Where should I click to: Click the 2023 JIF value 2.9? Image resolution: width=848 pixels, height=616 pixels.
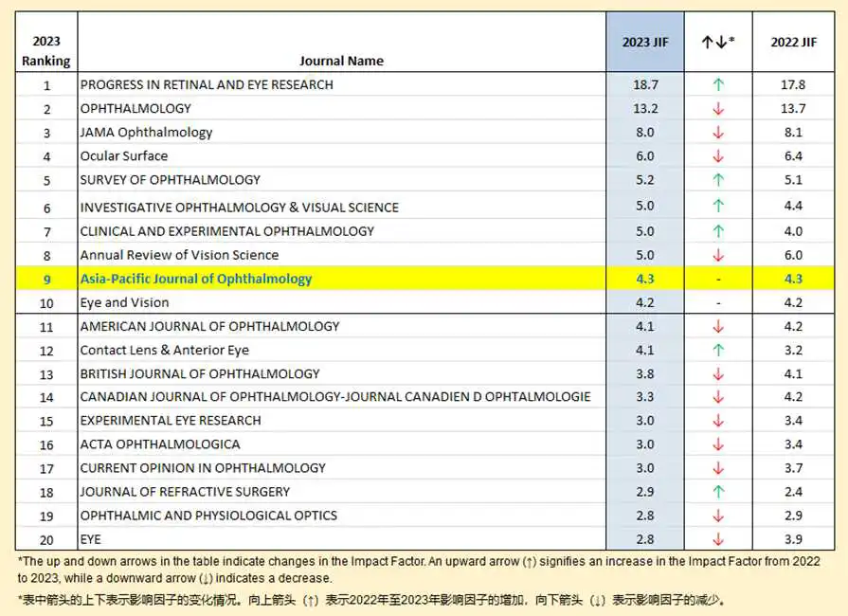pyautogui.click(x=645, y=492)
